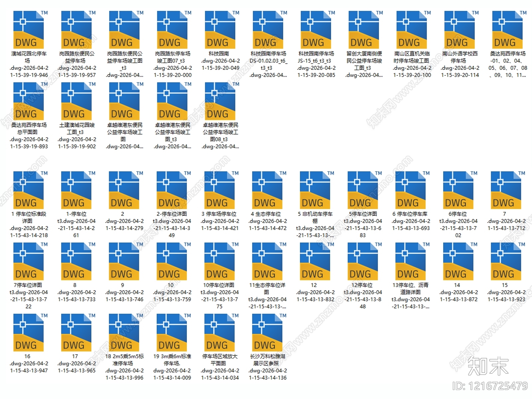Select the 19 3m乘6m标准停车场 DWG icon
This screenshot has height=399, width=532.
(172, 332)
